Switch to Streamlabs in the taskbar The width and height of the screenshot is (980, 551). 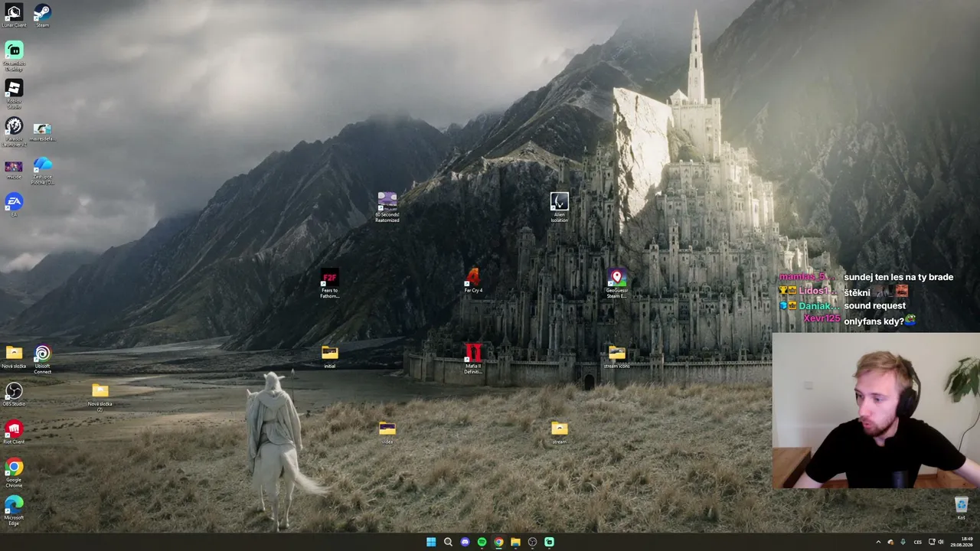549,542
